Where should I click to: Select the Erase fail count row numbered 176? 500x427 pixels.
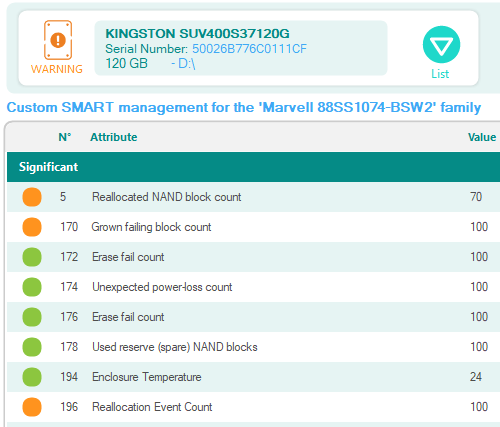pyautogui.click(x=253, y=317)
